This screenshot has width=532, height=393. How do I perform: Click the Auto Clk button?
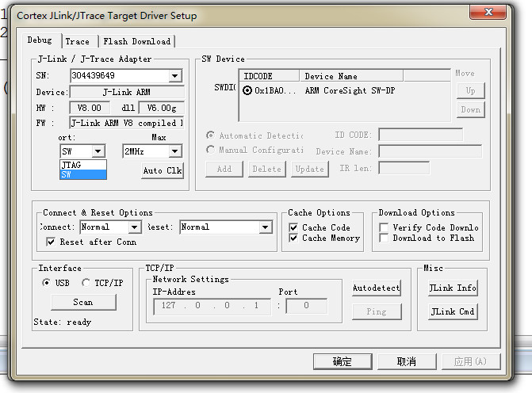163,170
